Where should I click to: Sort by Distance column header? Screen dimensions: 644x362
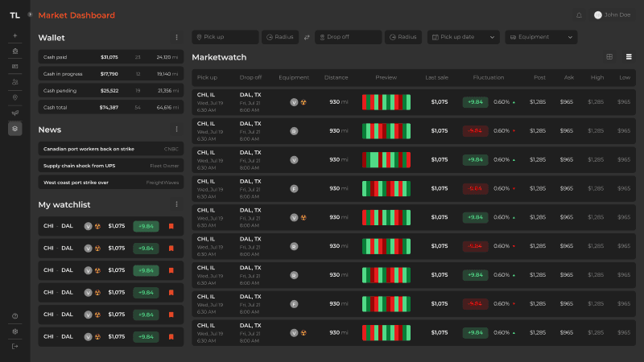coord(336,77)
